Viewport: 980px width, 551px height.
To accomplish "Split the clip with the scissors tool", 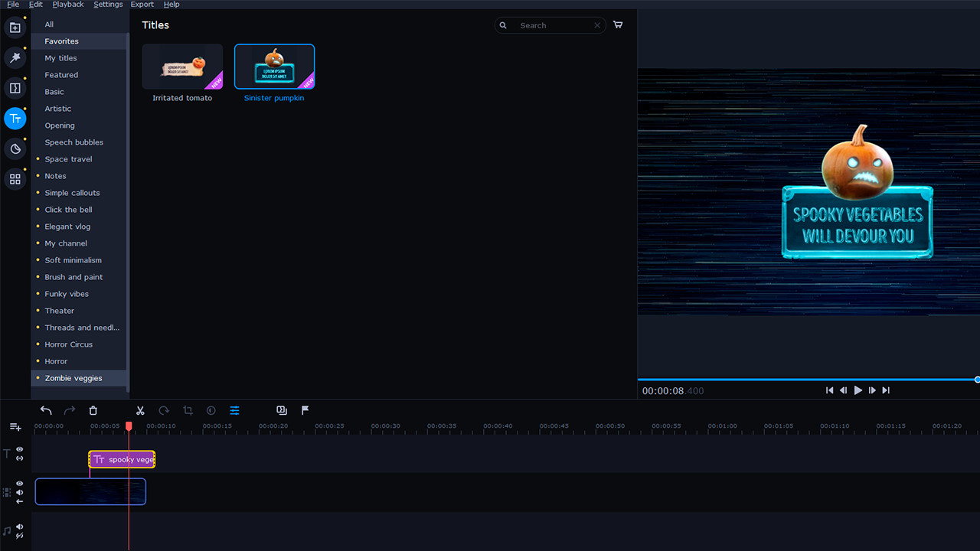I will click(140, 410).
